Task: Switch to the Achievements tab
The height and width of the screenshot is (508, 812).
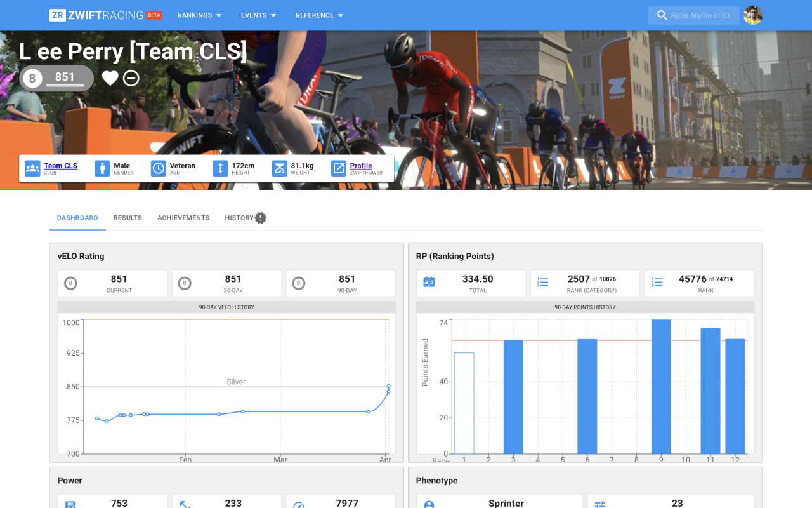Action: pyautogui.click(x=183, y=218)
